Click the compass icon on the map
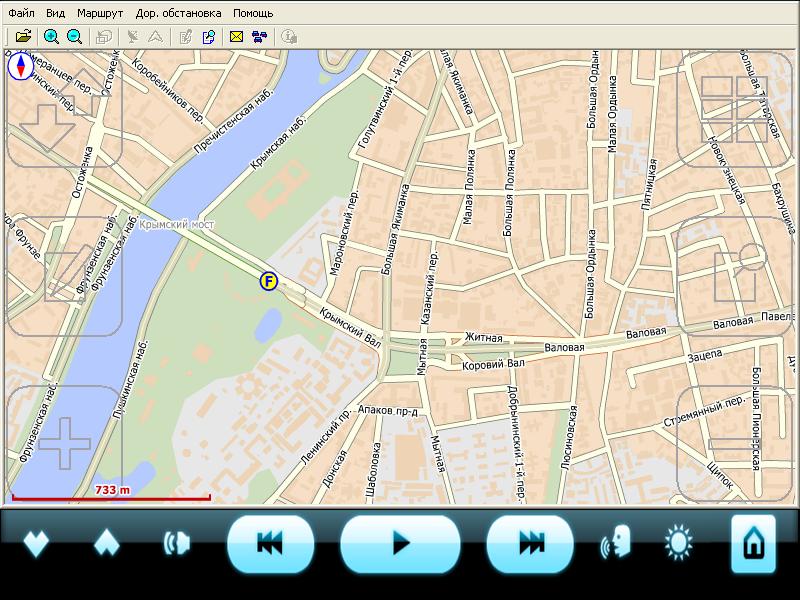Viewport: 800px width, 600px height. click(20, 67)
